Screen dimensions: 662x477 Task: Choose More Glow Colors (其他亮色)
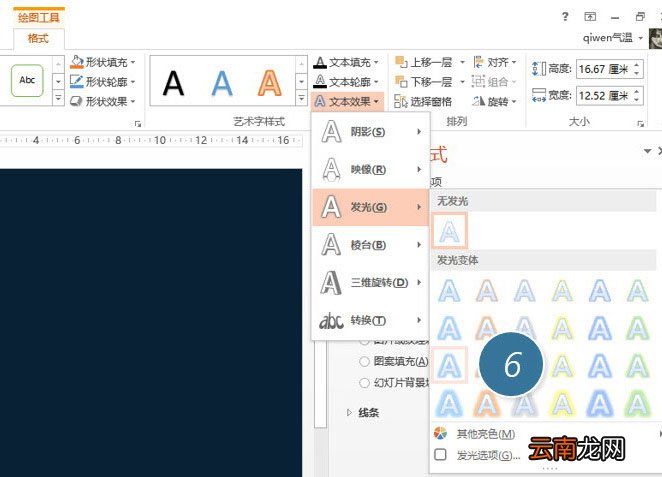click(486, 434)
